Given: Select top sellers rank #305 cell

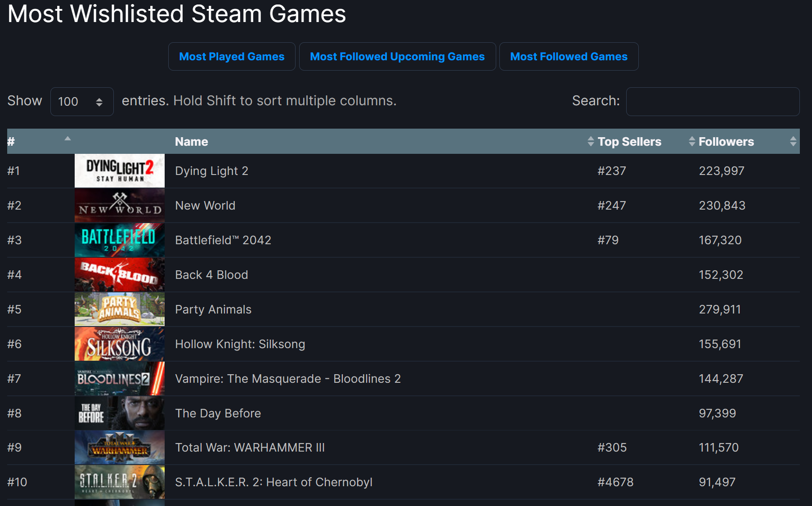Looking at the screenshot, I should point(612,448).
